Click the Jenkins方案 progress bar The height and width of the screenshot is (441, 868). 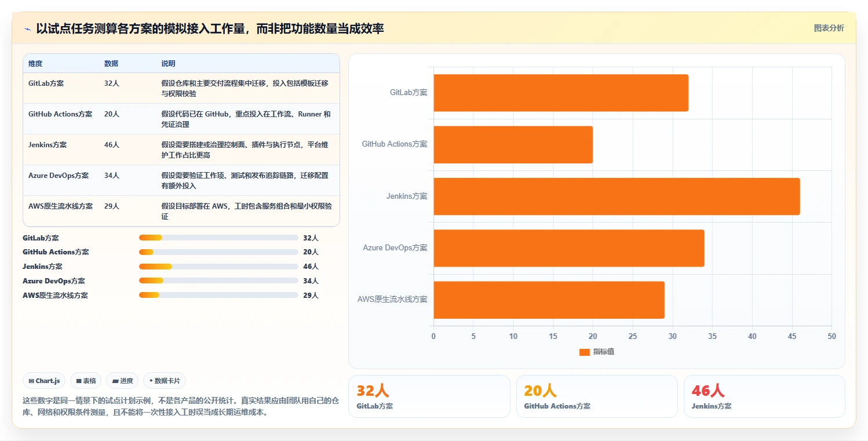[x=218, y=267]
